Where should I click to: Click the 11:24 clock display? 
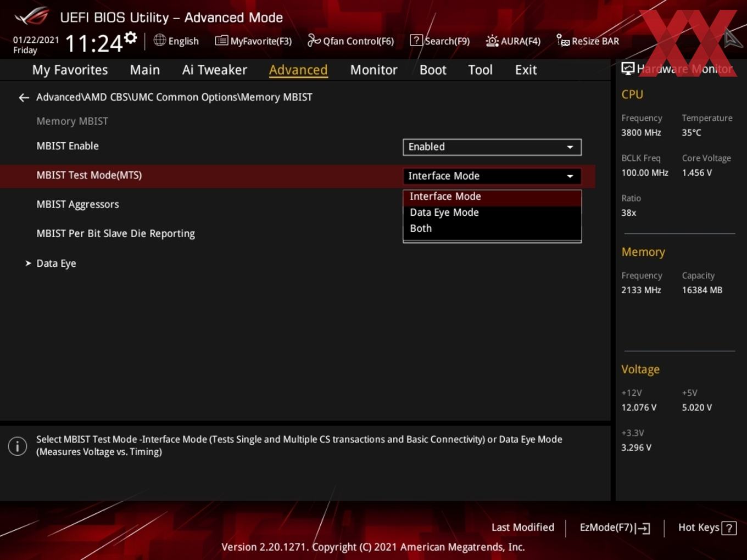[94, 43]
